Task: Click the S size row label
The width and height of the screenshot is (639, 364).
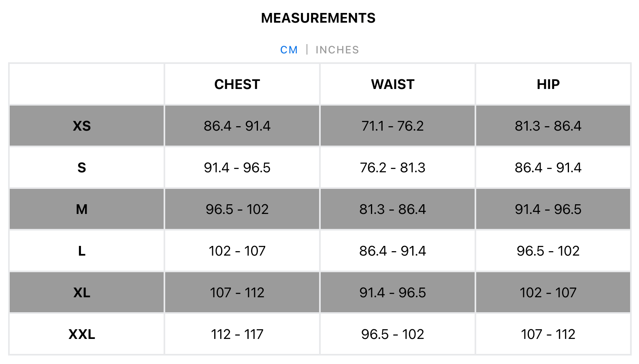Action: 82,167
